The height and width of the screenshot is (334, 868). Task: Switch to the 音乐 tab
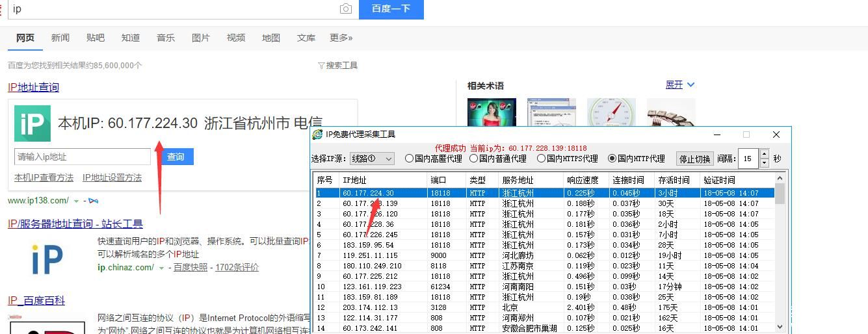tap(166, 38)
